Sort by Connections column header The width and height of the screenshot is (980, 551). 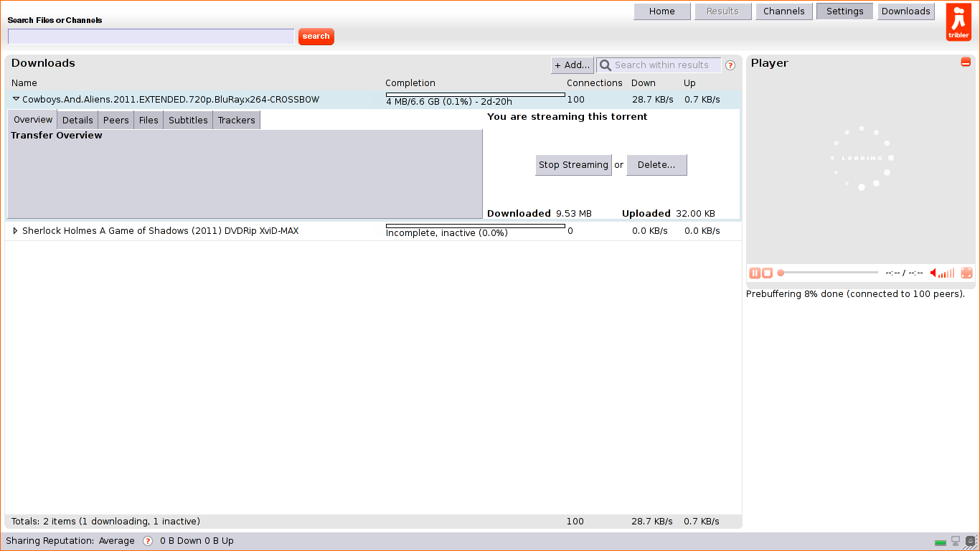595,83
